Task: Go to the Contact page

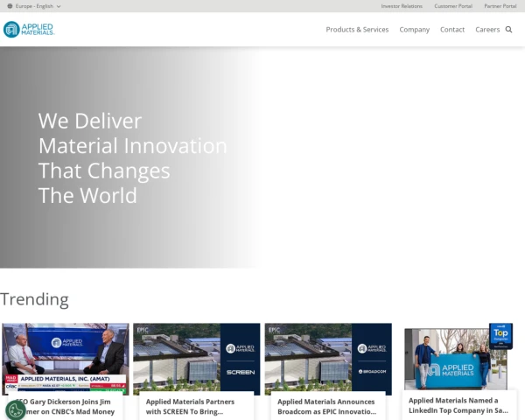Action: [x=452, y=30]
